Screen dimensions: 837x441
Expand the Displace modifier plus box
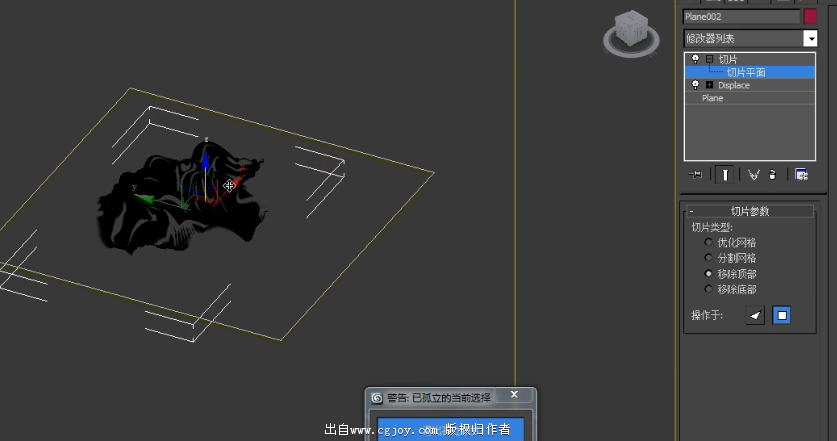[x=709, y=85]
